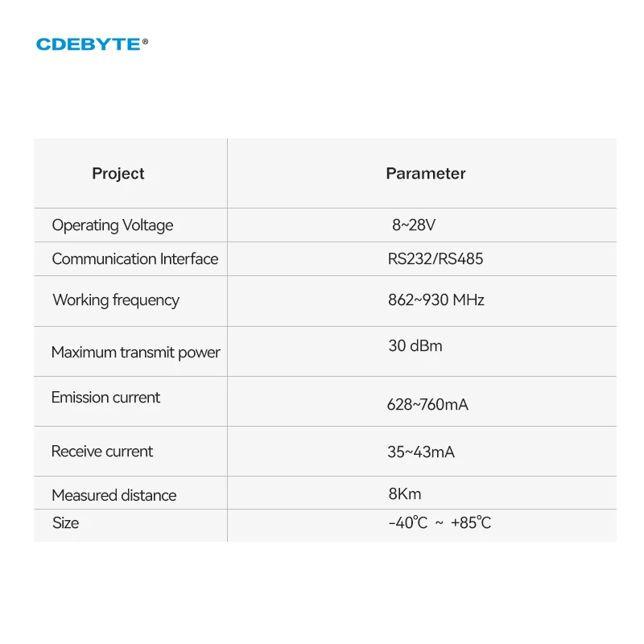Select the Receive current label

point(102,452)
